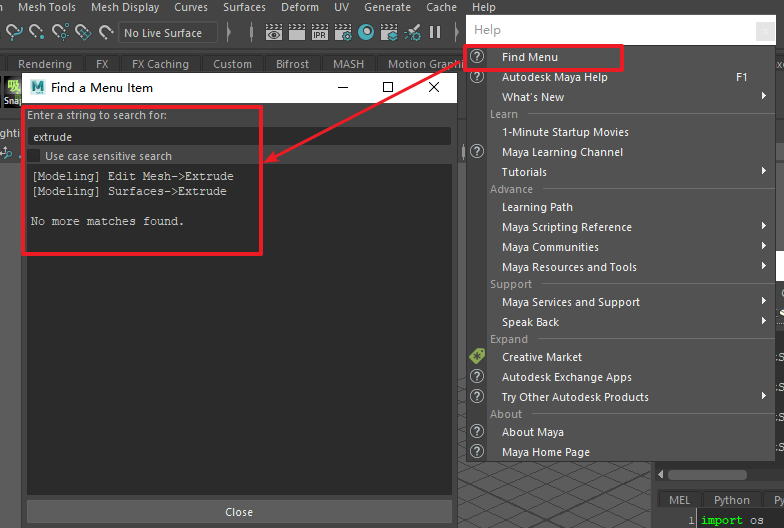Open the Surfaces menu
Screen dimensions: 784x528
point(244,7)
